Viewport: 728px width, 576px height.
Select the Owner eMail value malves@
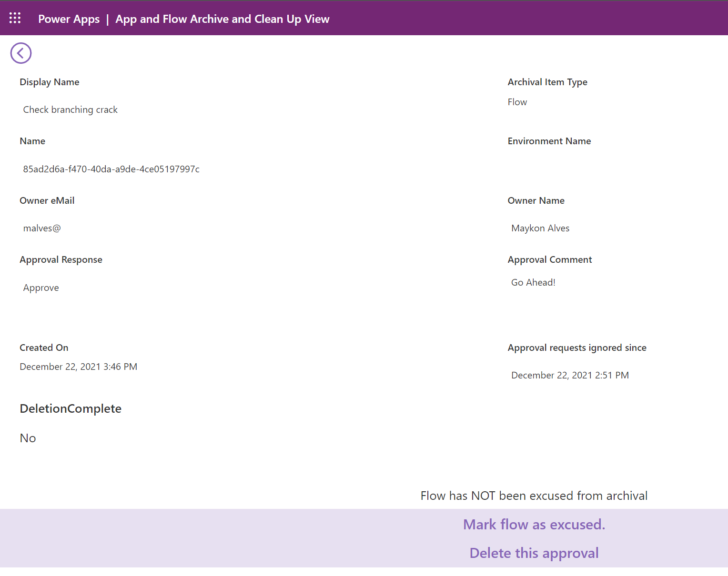click(x=42, y=228)
